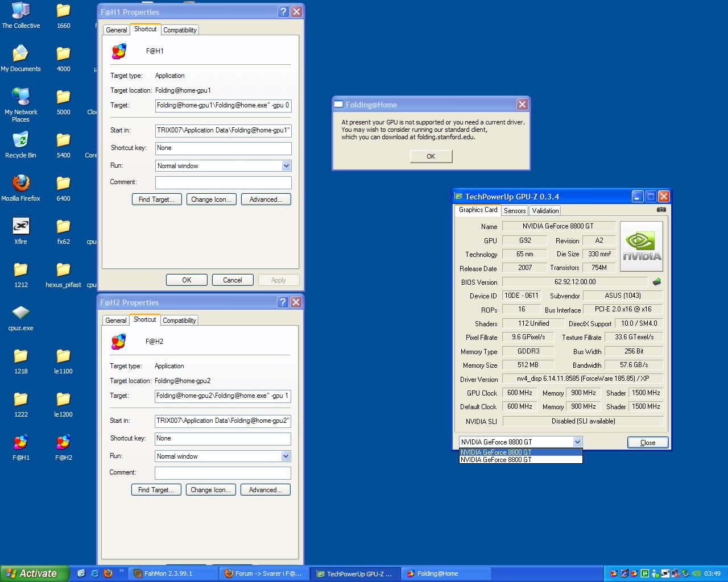Select the 4000 folder on desktop

[64, 59]
